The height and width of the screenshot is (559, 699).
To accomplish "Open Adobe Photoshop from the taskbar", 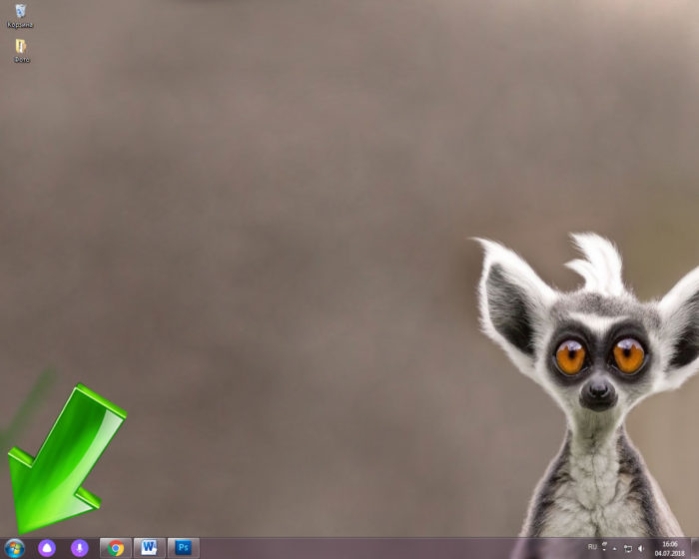I will coord(183,548).
